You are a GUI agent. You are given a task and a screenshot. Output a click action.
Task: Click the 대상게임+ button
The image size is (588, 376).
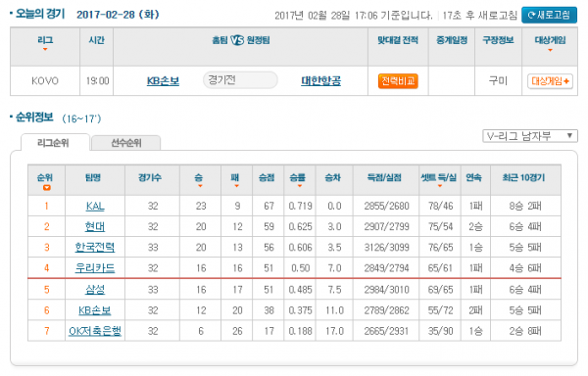pyautogui.click(x=550, y=81)
